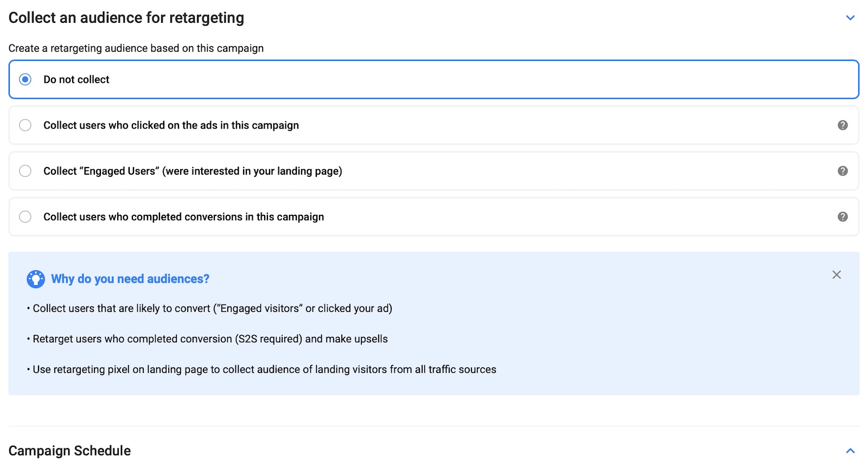This screenshot has width=868, height=473.
Task: Dismiss the Why do you need audiences box
Action: pyautogui.click(x=837, y=275)
